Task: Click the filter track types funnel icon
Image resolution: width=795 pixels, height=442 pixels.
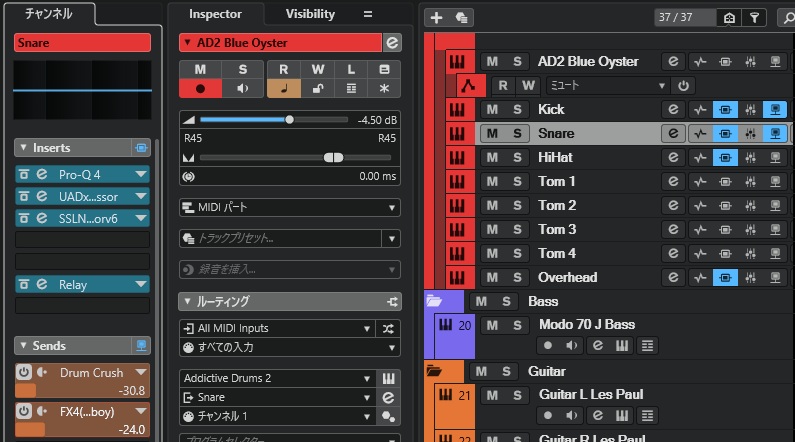Action: tap(754, 18)
